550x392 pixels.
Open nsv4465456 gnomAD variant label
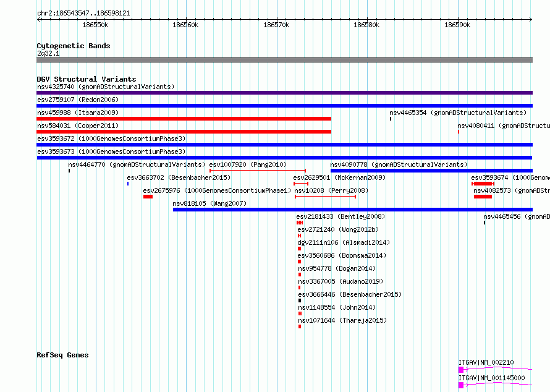point(517,216)
